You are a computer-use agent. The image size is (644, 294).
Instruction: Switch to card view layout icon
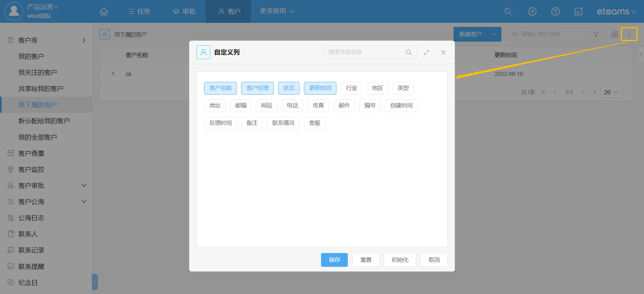click(614, 34)
